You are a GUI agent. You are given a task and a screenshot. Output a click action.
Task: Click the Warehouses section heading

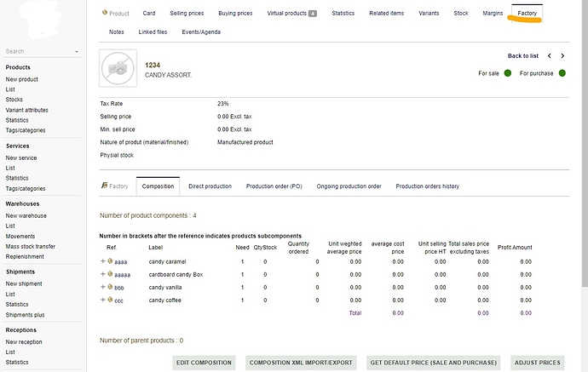(22, 203)
